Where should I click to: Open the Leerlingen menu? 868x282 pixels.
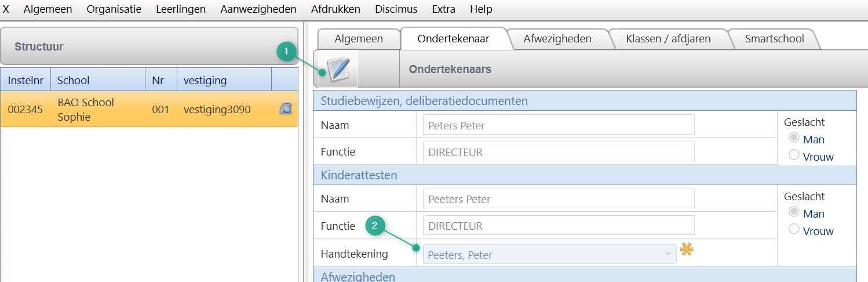(x=181, y=9)
